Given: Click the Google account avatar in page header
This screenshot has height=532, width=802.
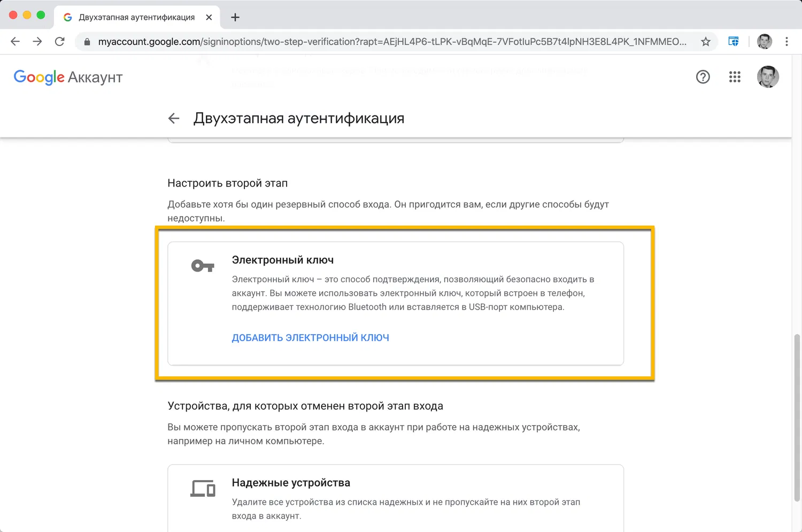Looking at the screenshot, I should pos(768,77).
